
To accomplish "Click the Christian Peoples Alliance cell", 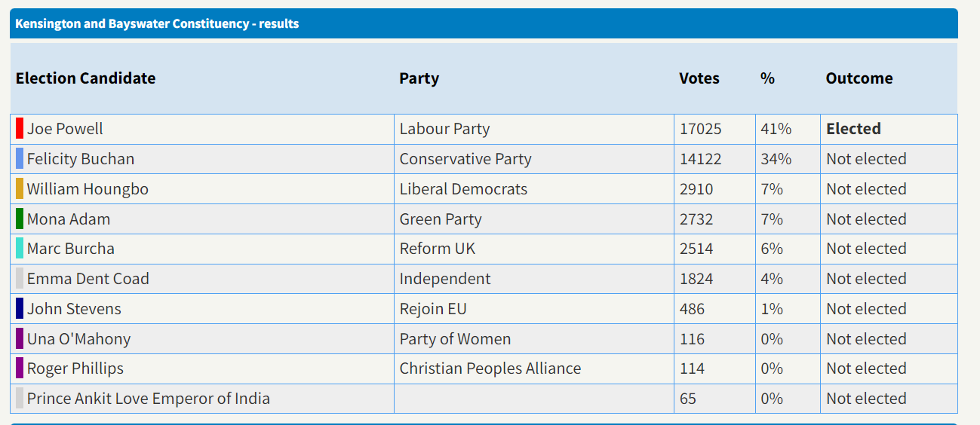I will click(490, 368).
